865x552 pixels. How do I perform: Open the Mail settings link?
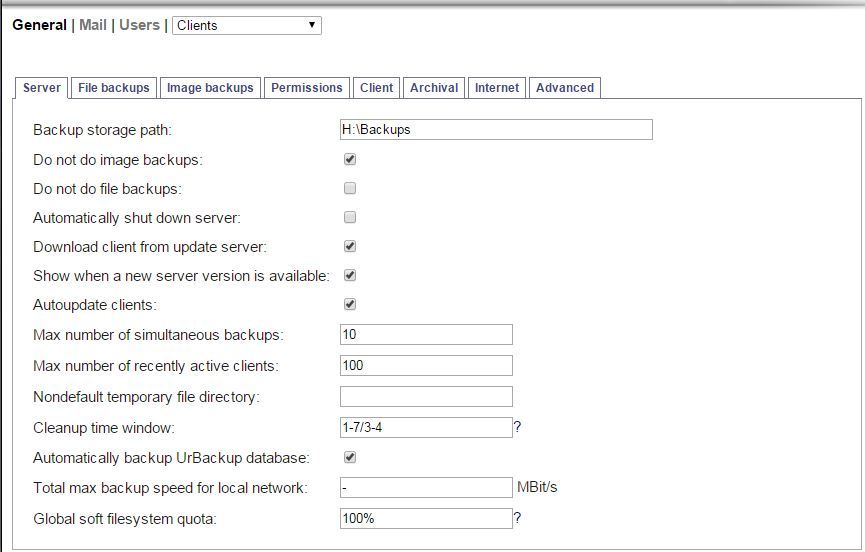(x=93, y=25)
